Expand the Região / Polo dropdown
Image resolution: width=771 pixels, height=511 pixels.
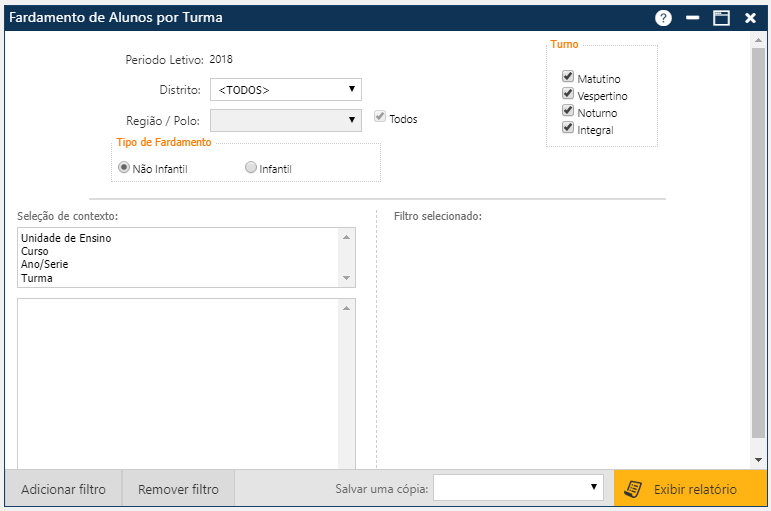point(286,120)
